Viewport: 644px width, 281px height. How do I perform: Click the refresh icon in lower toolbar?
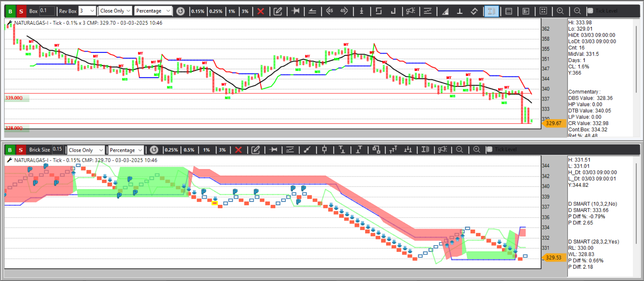pyautogui.click(x=154, y=150)
